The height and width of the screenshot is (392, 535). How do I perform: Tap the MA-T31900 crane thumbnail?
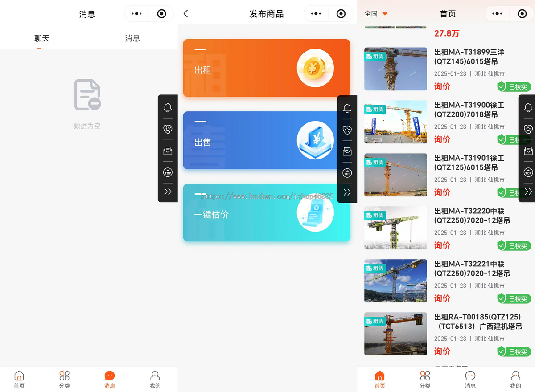[x=395, y=122]
